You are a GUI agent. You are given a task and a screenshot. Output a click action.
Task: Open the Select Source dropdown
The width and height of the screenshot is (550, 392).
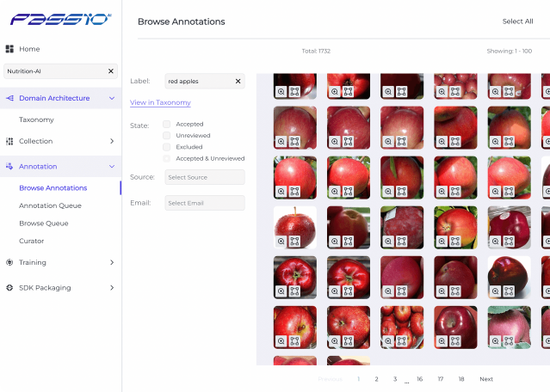(205, 177)
